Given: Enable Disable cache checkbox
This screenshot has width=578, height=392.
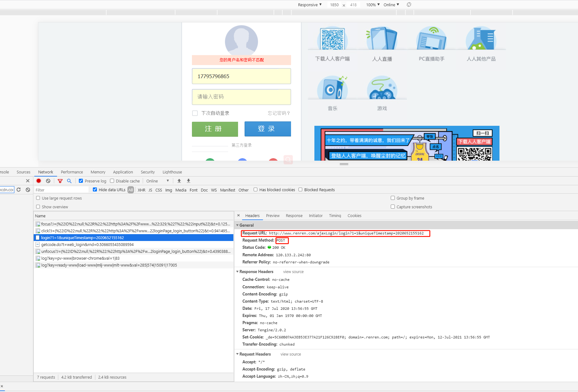Looking at the screenshot, I should coord(112,181).
